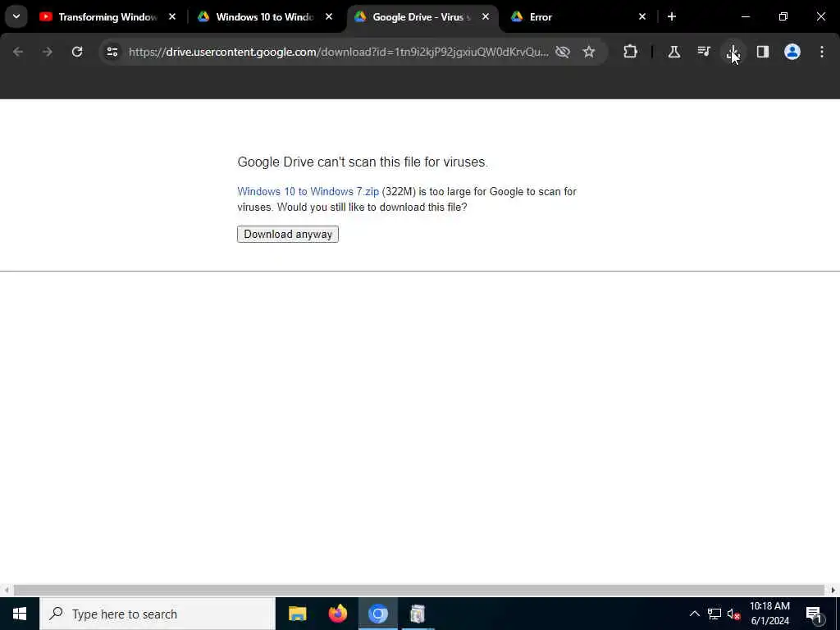Open network status tray icon

click(714, 614)
